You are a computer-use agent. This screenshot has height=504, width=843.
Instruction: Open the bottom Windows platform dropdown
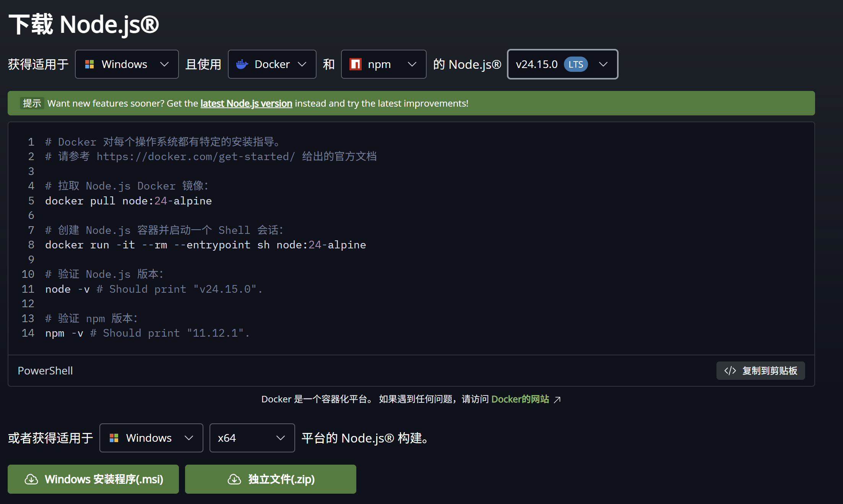(151, 438)
